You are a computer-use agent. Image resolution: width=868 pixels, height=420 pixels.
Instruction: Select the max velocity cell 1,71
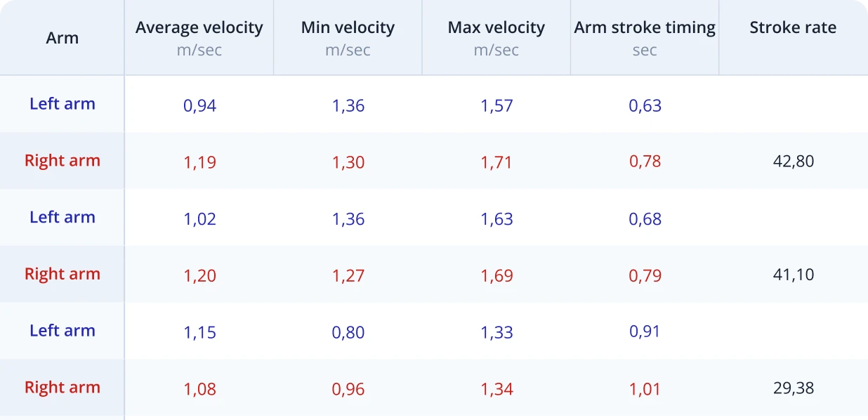pyautogui.click(x=497, y=162)
